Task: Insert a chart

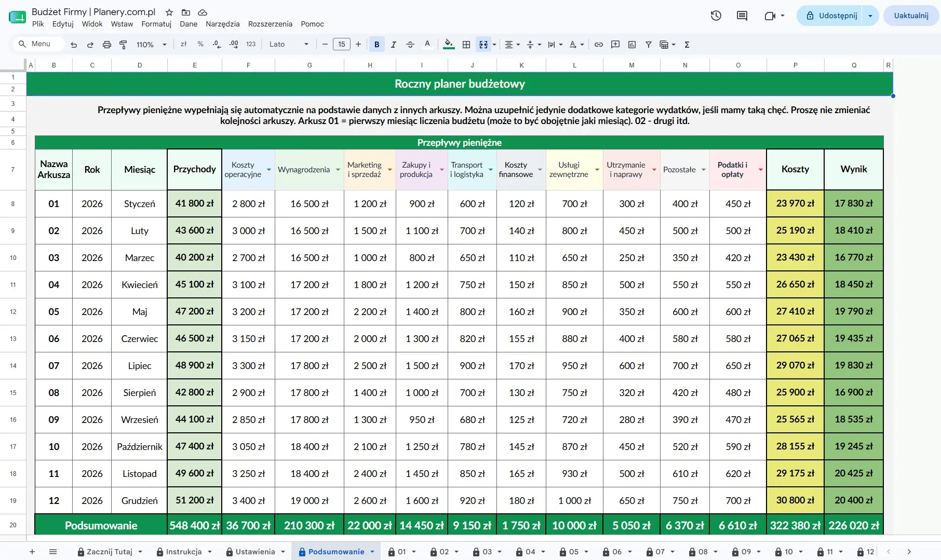Action: coord(632,45)
